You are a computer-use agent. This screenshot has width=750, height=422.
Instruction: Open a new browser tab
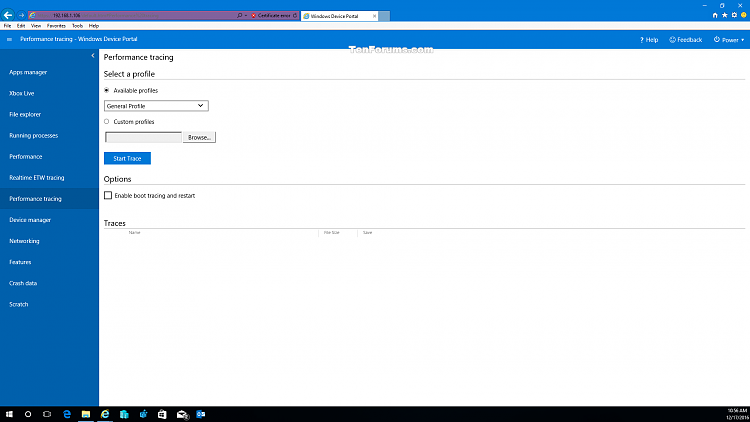[385, 16]
